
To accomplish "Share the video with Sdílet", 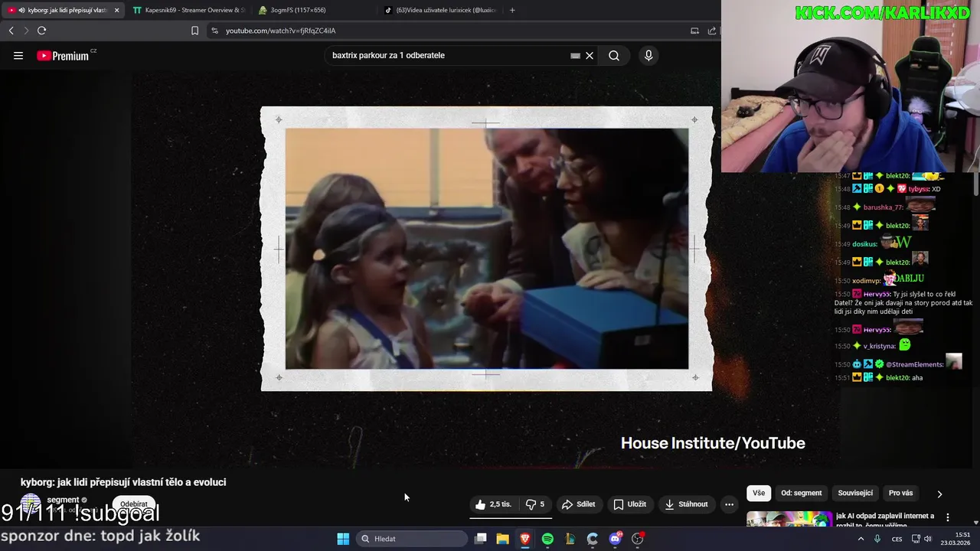I will [x=578, y=504].
